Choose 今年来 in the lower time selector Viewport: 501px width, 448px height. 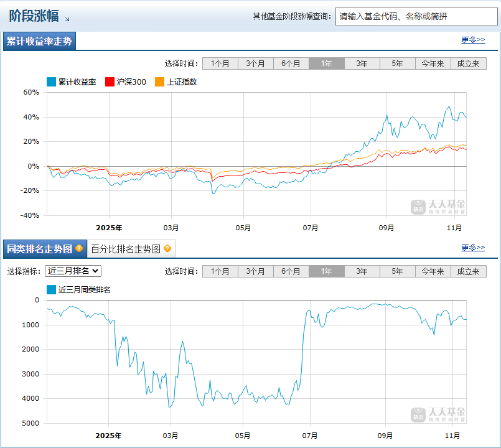click(432, 271)
